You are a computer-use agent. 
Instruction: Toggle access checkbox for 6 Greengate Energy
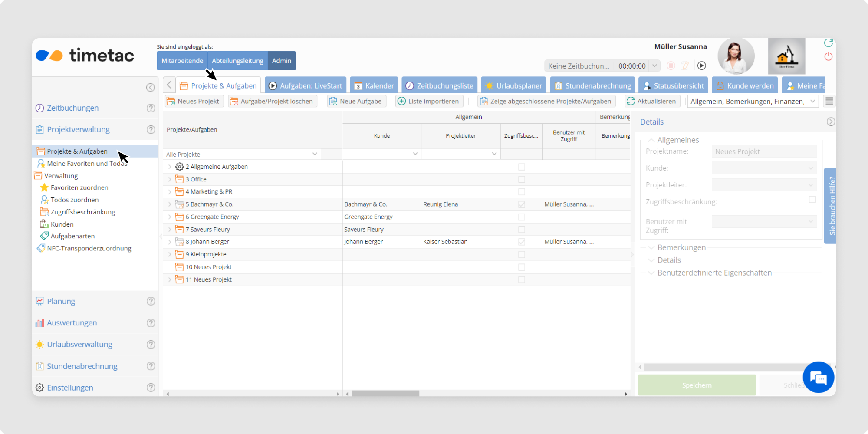point(522,217)
